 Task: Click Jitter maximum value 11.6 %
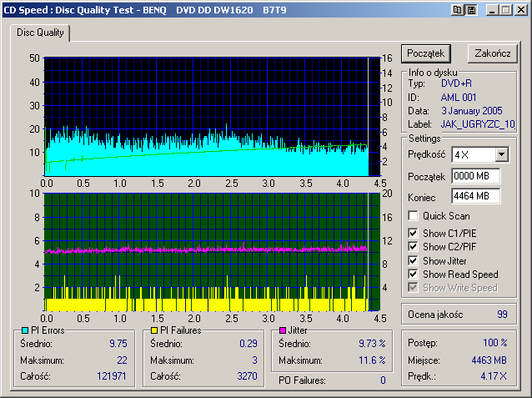tap(372, 360)
